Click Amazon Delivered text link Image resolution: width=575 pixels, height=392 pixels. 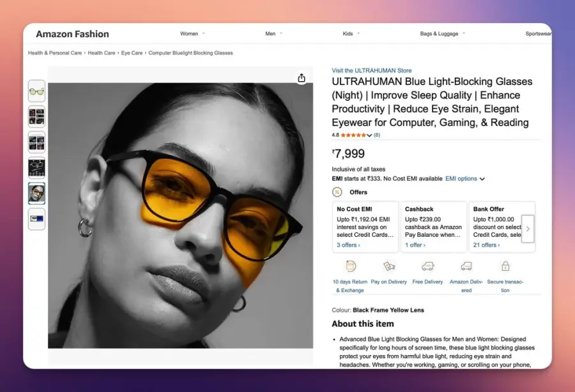click(x=466, y=286)
